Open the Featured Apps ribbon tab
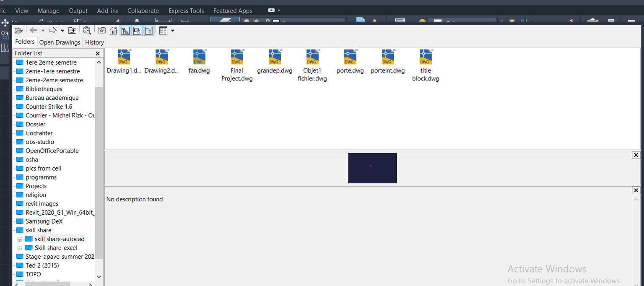The width and height of the screenshot is (644, 286). click(x=233, y=10)
